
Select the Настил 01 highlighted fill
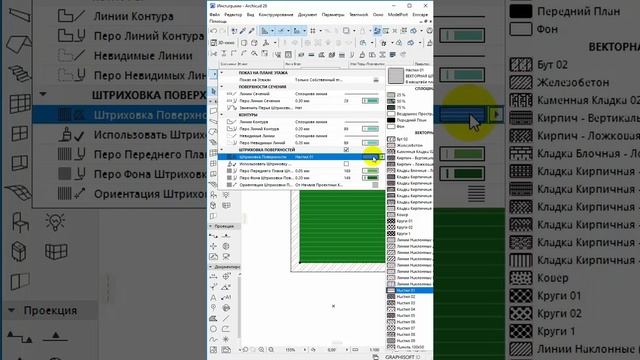pyautogui.click(x=409, y=290)
